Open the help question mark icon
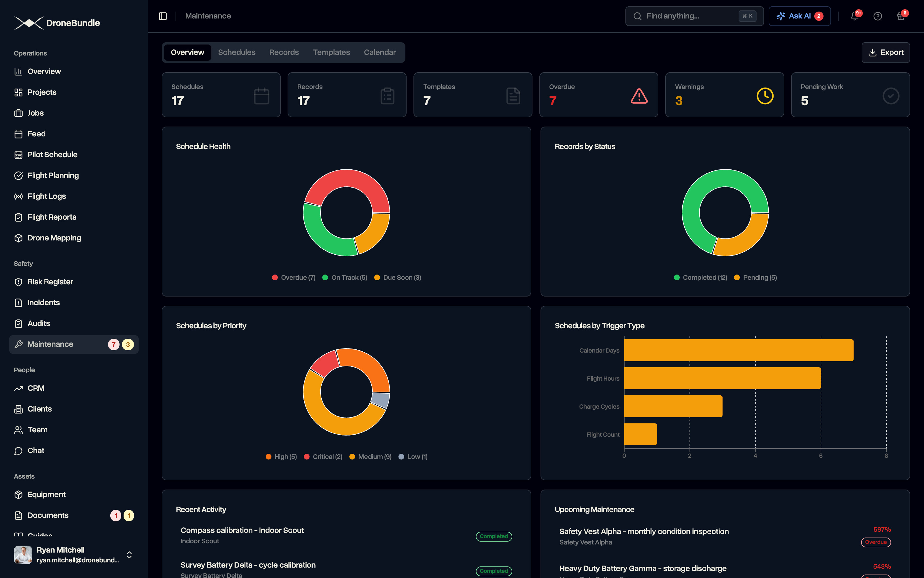The image size is (924, 578). (878, 16)
